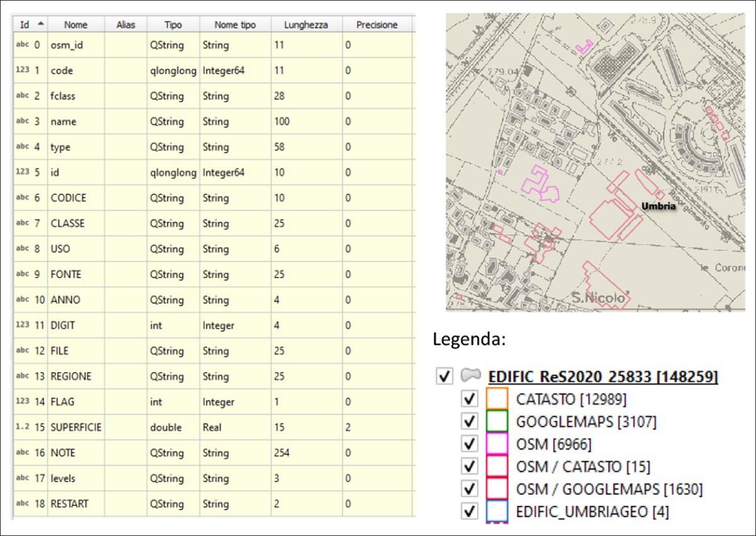Toggle the EDIFIC_UMBRIAGEO checkbox
Image resolution: width=756 pixels, height=536 pixels.
pos(469,511)
